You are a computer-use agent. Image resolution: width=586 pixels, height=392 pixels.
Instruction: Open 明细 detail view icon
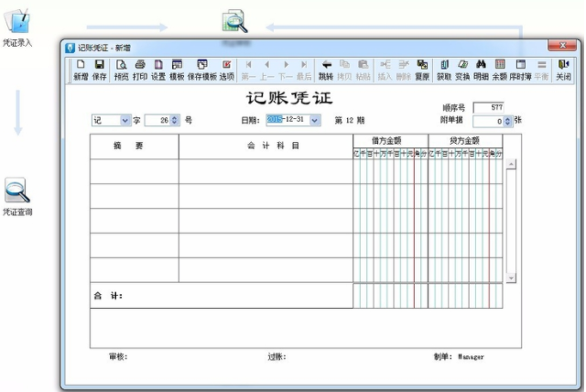coord(481,71)
